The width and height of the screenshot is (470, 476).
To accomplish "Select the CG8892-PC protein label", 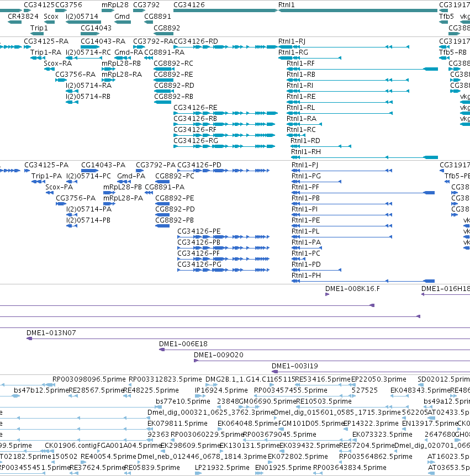I will tap(175, 176).
